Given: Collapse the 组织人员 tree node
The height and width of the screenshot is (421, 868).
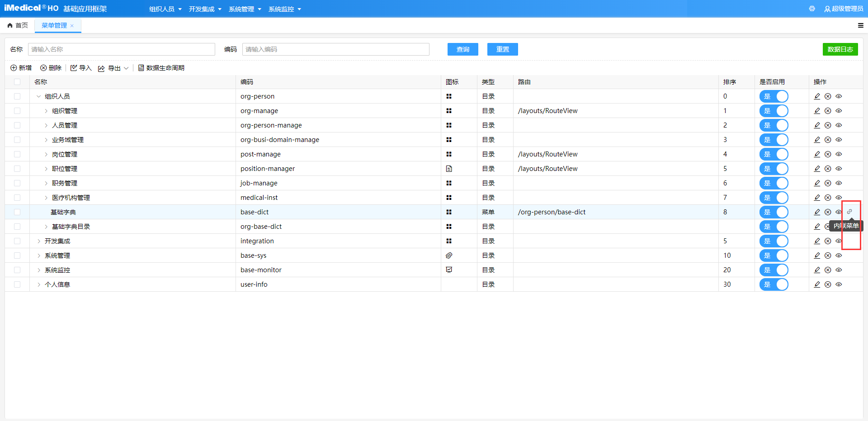Looking at the screenshot, I should click(x=38, y=96).
